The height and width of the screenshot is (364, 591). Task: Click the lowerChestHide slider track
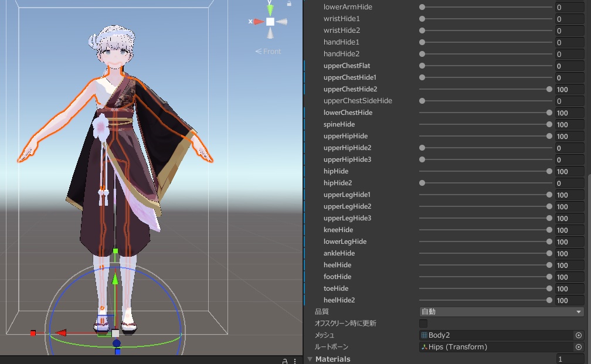[486, 113]
